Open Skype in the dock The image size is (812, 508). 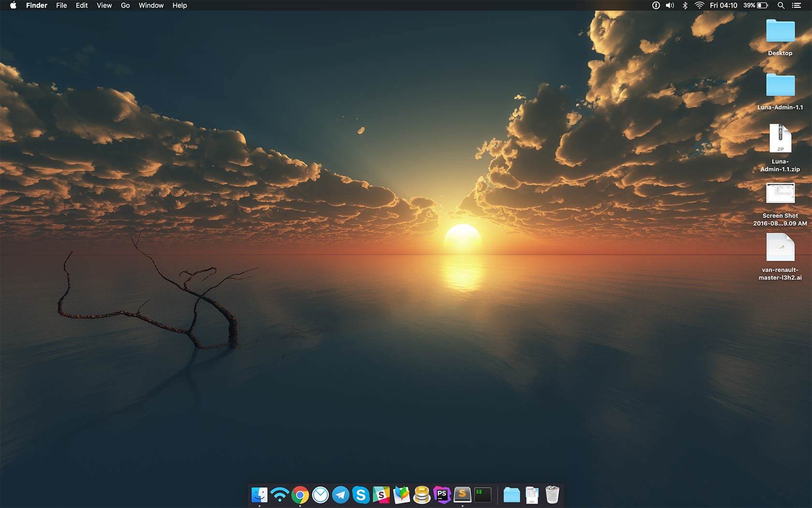[361, 495]
